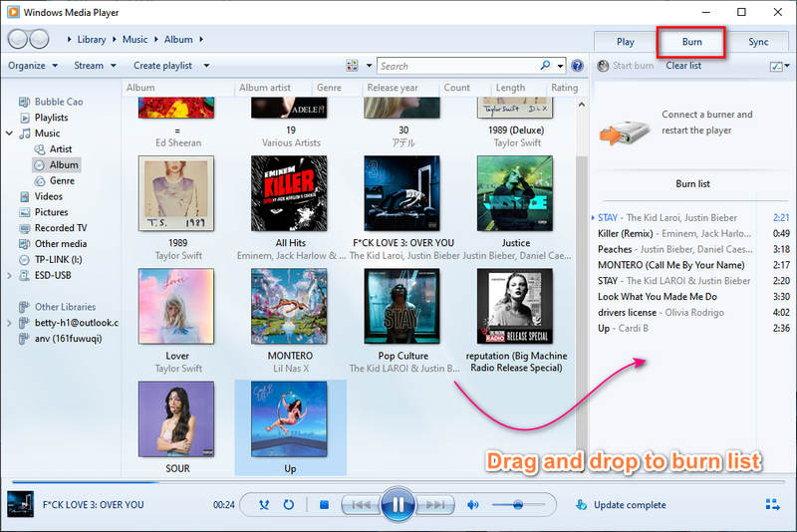Screen dimensions: 797x532
Task: Select the All Hits album cover
Action: point(289,193)
